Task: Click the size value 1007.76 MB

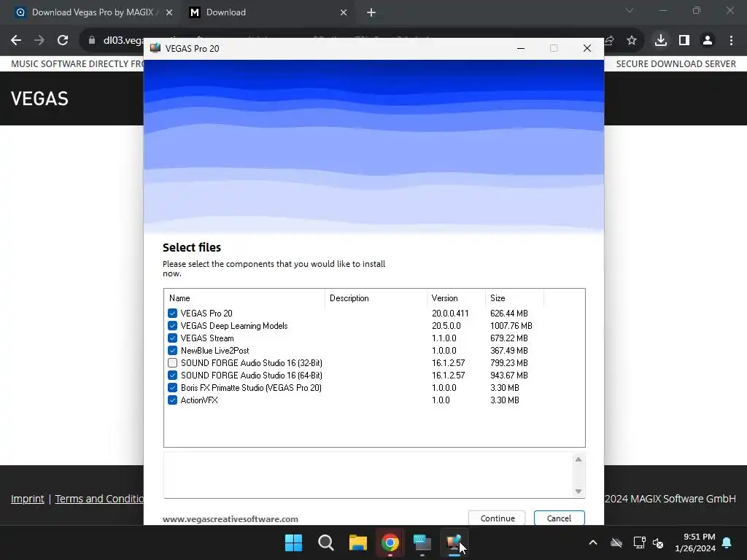Action: (511, 326)
